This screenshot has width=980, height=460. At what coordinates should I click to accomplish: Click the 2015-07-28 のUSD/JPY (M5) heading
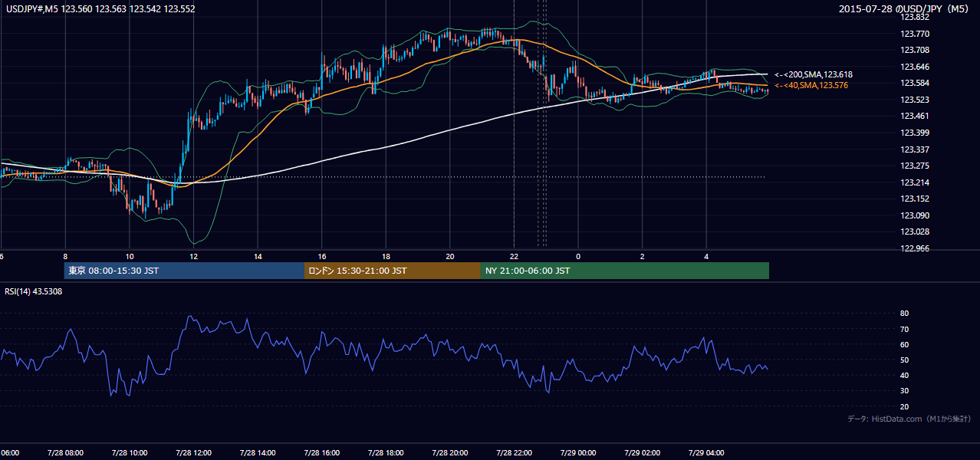pyautogui.click(x=906, y=9)
